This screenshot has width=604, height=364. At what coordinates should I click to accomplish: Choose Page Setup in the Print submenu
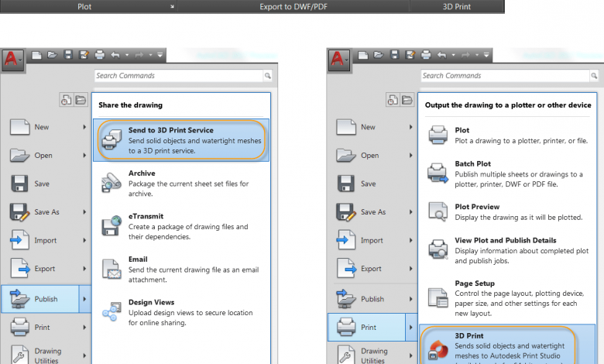pos(508,298)
